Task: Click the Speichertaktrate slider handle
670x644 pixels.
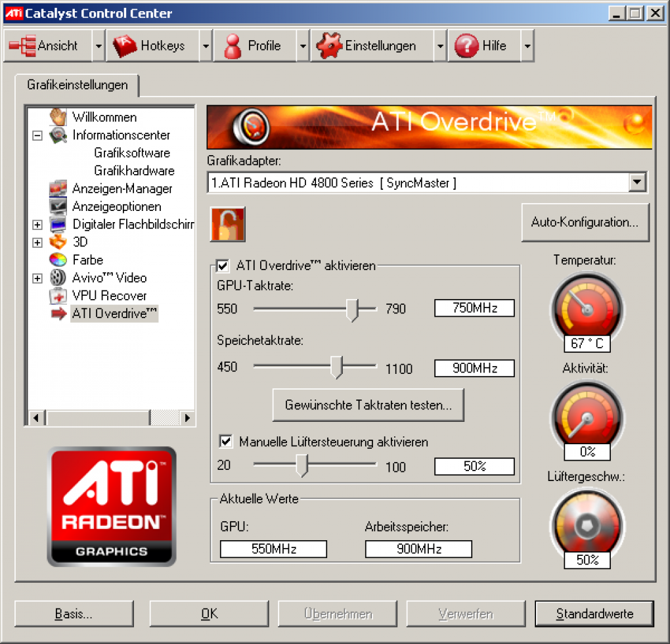Action: click(337, 367)
